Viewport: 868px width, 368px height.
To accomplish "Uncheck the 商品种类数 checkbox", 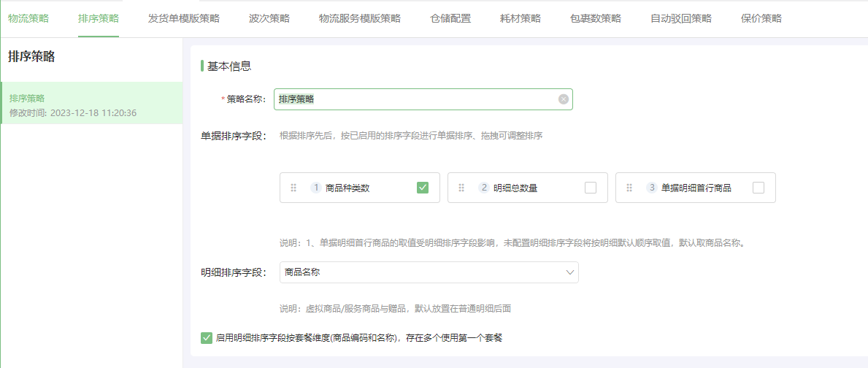I will 423,188.
